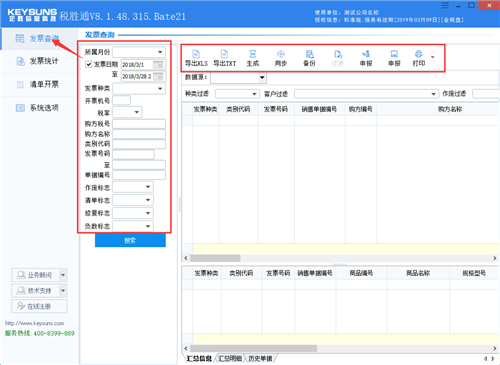Click the 导出TXT export icon
Image resolution: width=500 pixels, height=365 pixels.
(x=224, y=58)
